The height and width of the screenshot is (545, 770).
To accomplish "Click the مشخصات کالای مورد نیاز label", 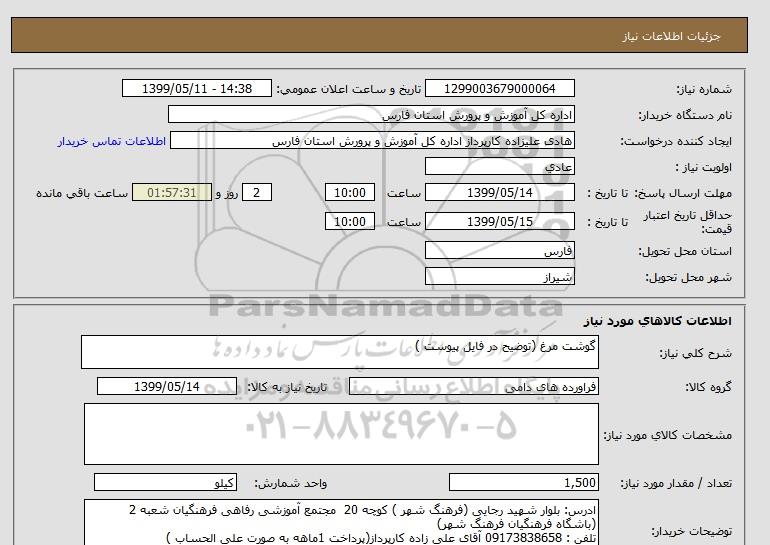I will [668, 435].
